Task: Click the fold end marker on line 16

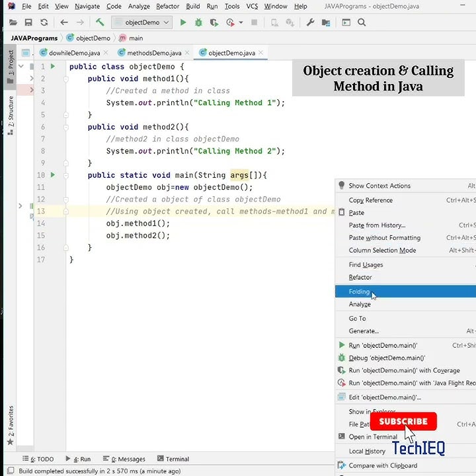Action: [66, 248]
